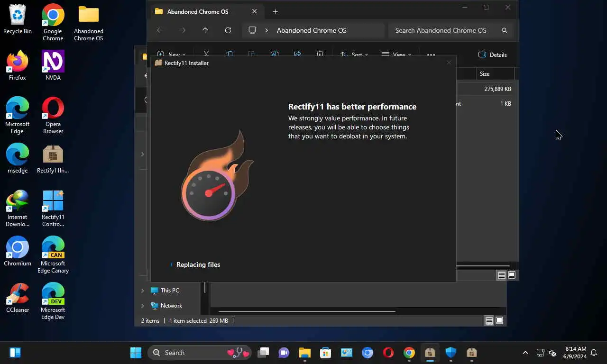Image resolution: width=607 pixels, height=364 pixels.
Task: Click the Search Abandoned Chrome OS field
Action: click(450, 30)
